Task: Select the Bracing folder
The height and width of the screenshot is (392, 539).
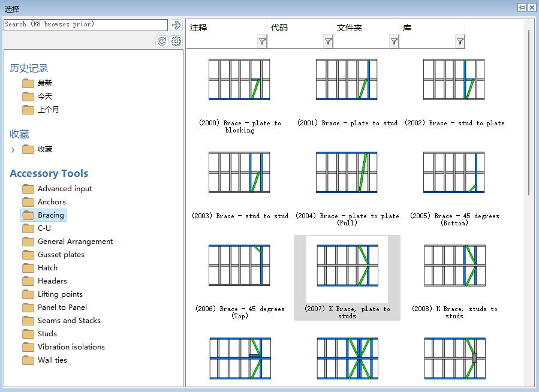Action: point(43,215)
